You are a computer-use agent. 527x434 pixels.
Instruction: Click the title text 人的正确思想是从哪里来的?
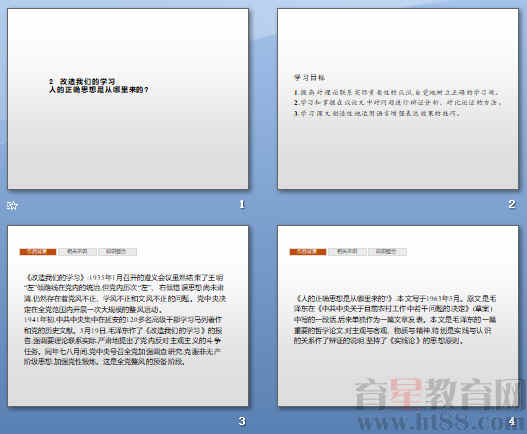[99, 90]
